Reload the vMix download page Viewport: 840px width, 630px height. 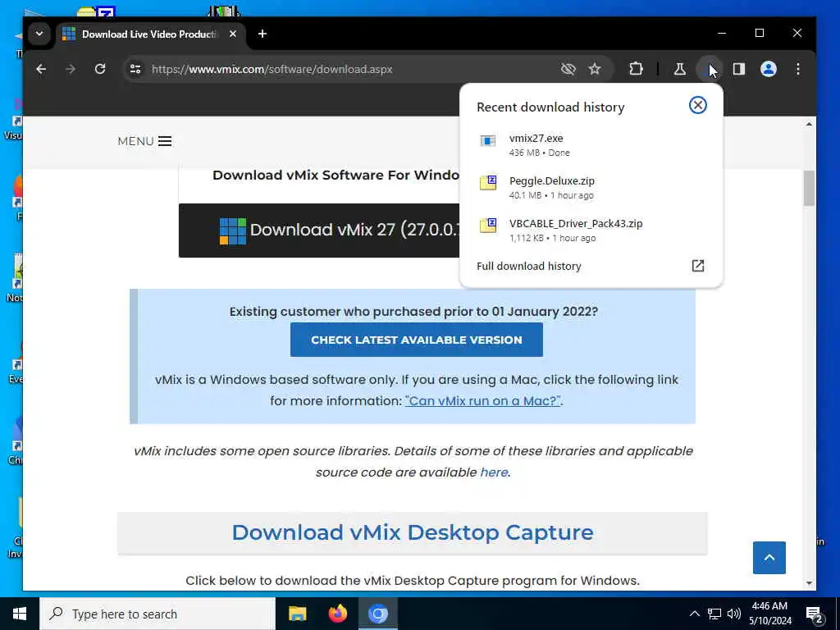point(99,69)
